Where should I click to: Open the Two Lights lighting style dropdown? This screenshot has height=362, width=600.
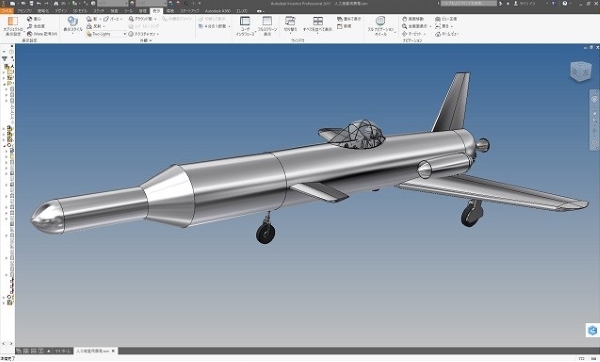106,34
